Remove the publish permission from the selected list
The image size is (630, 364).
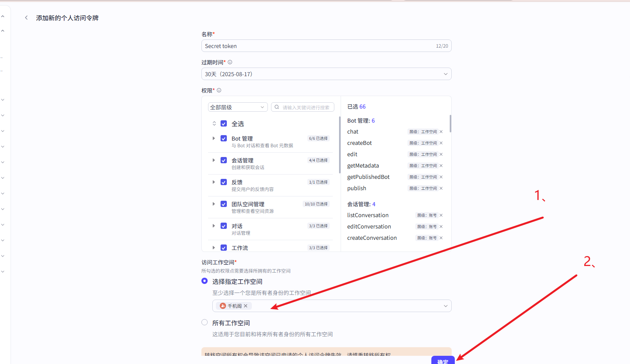[441, 188]
